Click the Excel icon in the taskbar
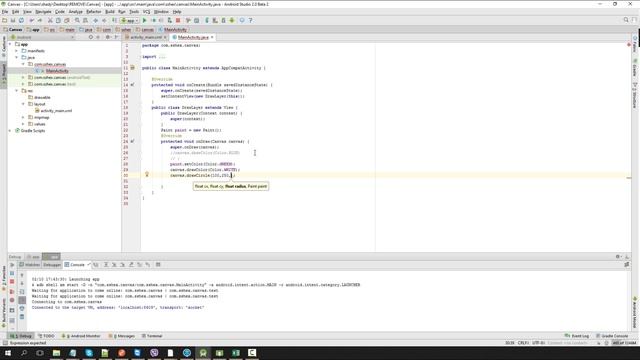The width and height of the screenshot is (640, 360). [236, 353]
